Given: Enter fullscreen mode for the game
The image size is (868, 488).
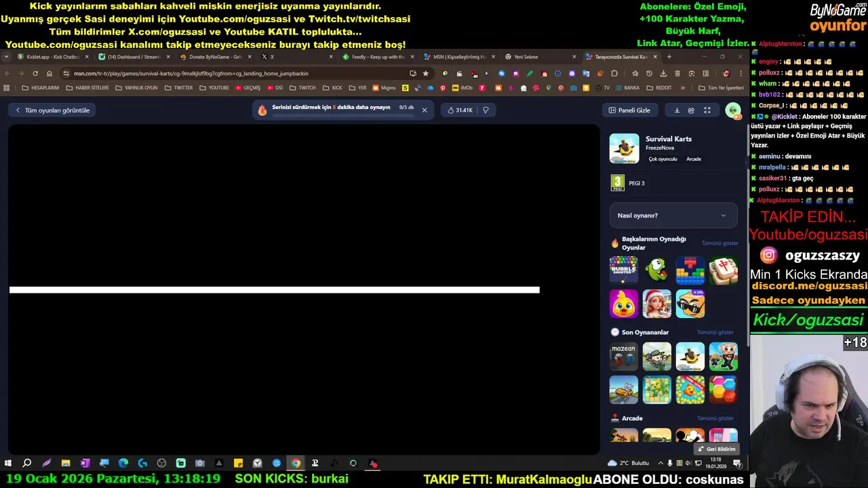Looking at the screenshot, I should (707, 110).
